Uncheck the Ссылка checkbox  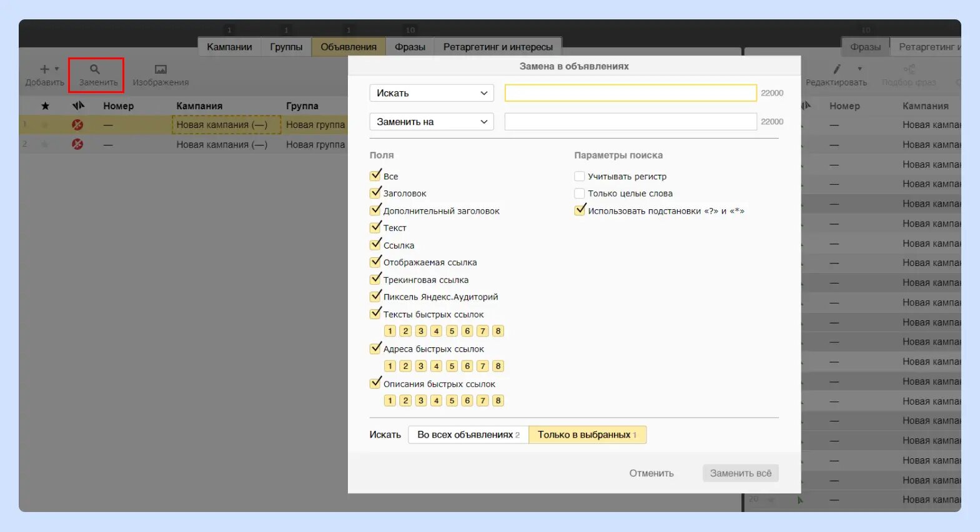click(375, 245)
